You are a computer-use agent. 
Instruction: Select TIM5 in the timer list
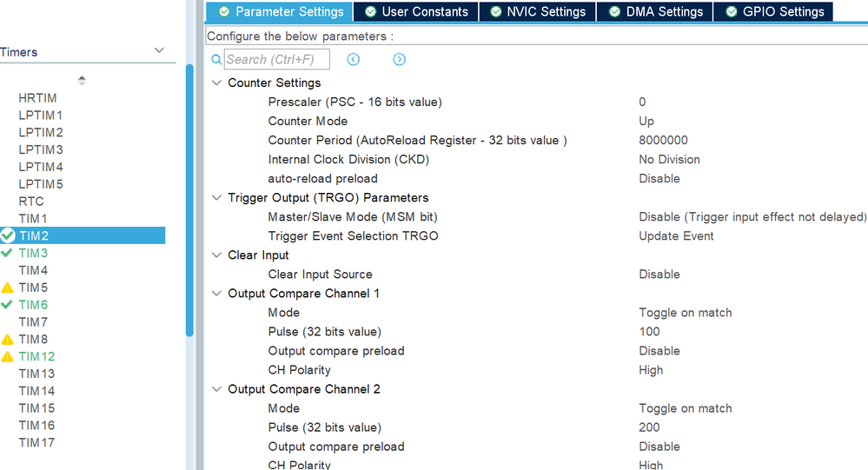33,288
